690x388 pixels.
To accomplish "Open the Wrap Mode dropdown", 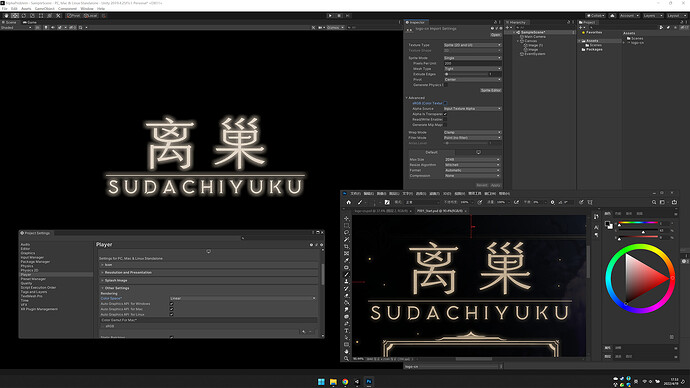I will point(472,132).
